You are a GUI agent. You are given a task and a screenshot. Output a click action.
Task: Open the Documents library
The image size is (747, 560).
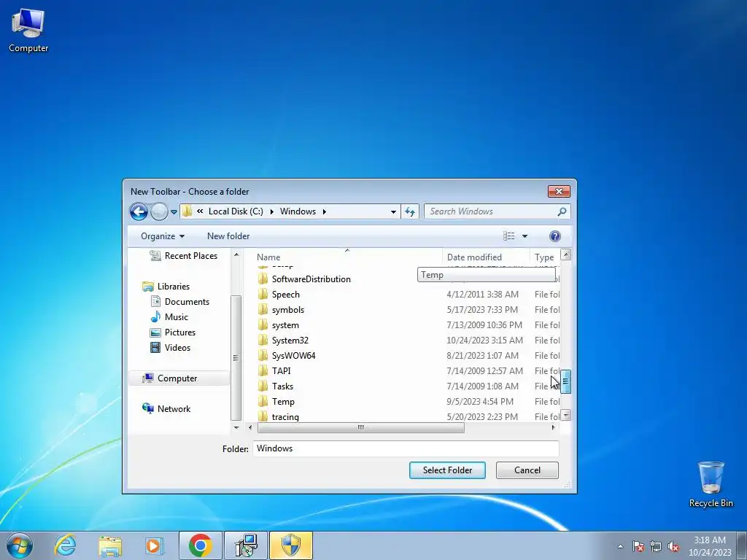[x=180, y=301]
